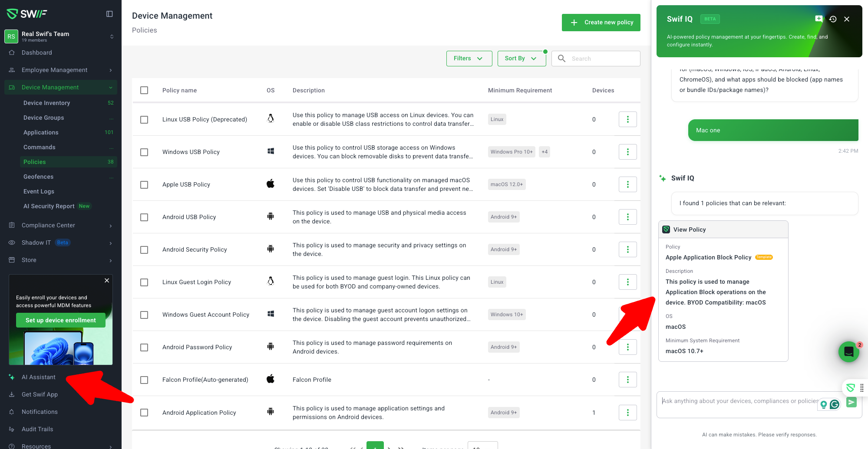The width and height of the screenshot is (868, 449).
Task: Open AI Assistant from the sidebar
Action: click(39, 377)
